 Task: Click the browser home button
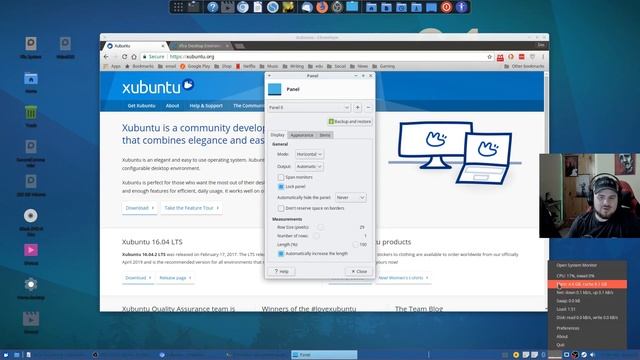point(134,57)
